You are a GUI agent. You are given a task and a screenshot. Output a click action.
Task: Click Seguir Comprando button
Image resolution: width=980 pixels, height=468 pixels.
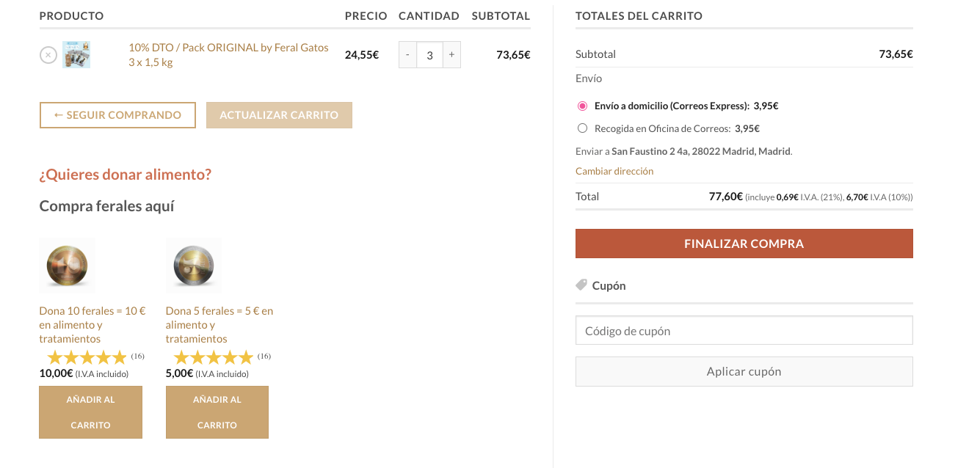tap(117, 115)
